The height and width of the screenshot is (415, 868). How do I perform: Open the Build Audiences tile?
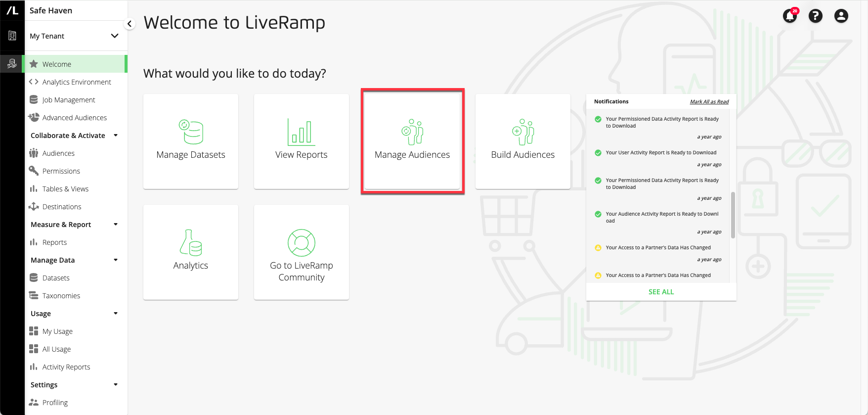523,141
